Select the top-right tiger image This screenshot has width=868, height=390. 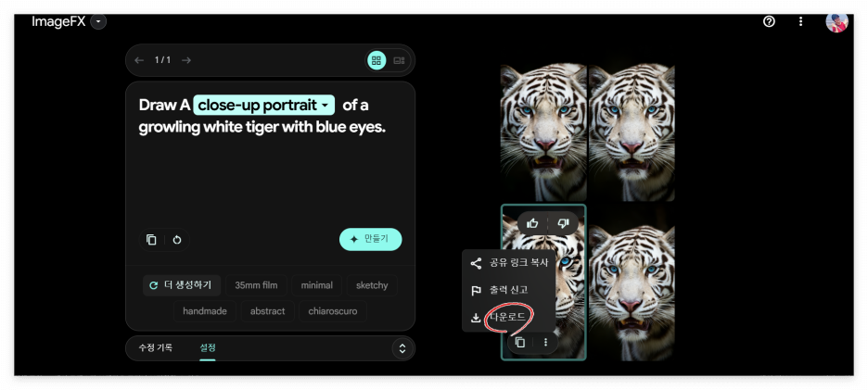coord(632,132)
